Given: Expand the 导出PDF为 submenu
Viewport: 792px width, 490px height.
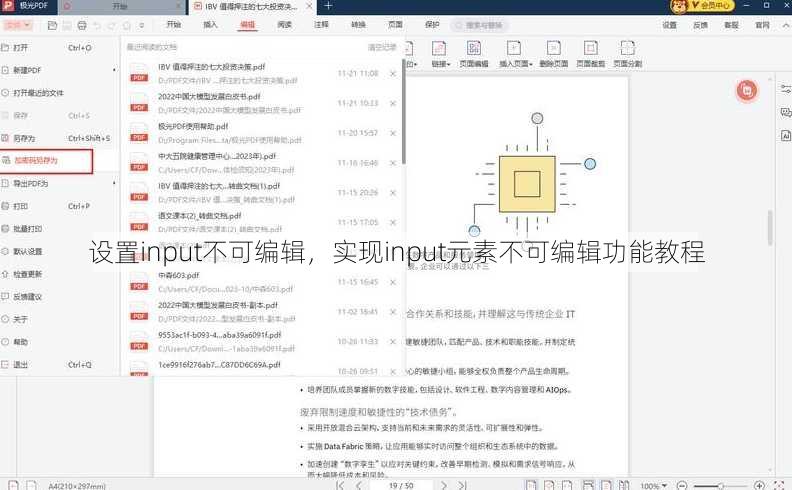Looking at the screenshot, I should (x=60, y=183).
